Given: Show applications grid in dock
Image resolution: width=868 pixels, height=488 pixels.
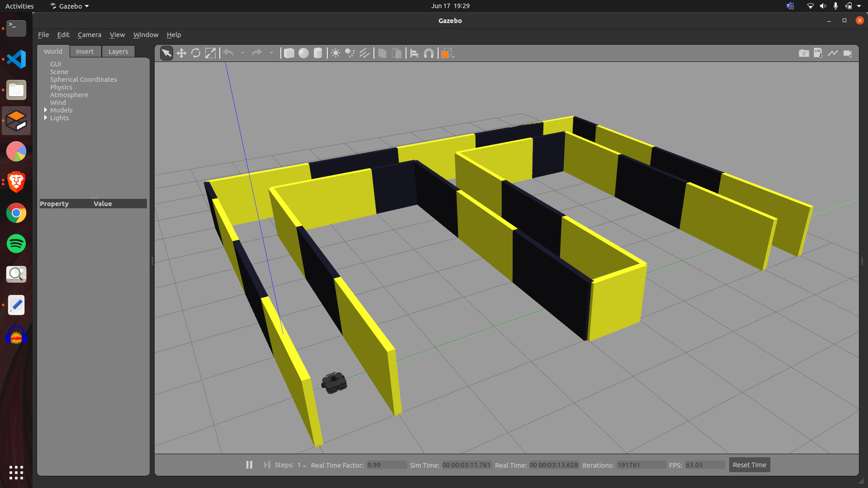Looking at the screenshot, I should tap(16, 473).
